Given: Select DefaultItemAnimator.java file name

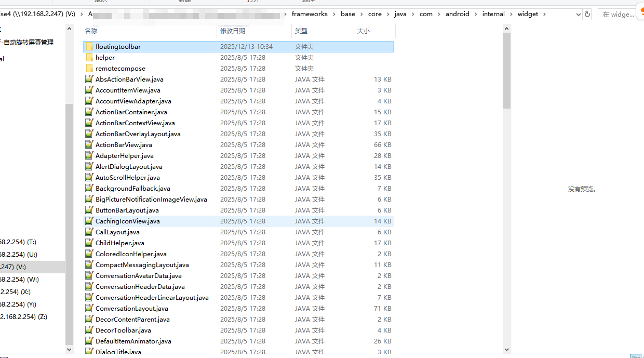Looking at the screenshot, I should (x=133, y=341).
